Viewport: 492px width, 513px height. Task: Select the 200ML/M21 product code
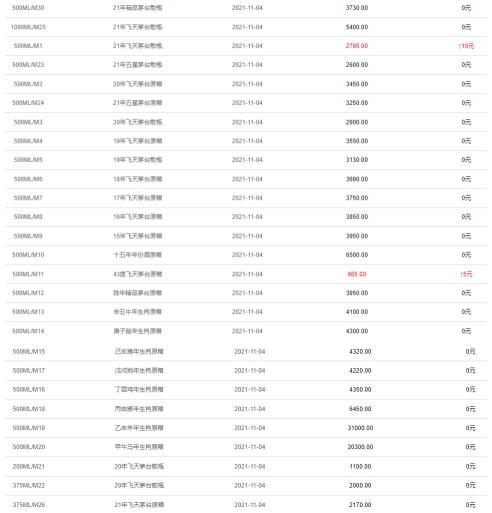click(29, 467)
